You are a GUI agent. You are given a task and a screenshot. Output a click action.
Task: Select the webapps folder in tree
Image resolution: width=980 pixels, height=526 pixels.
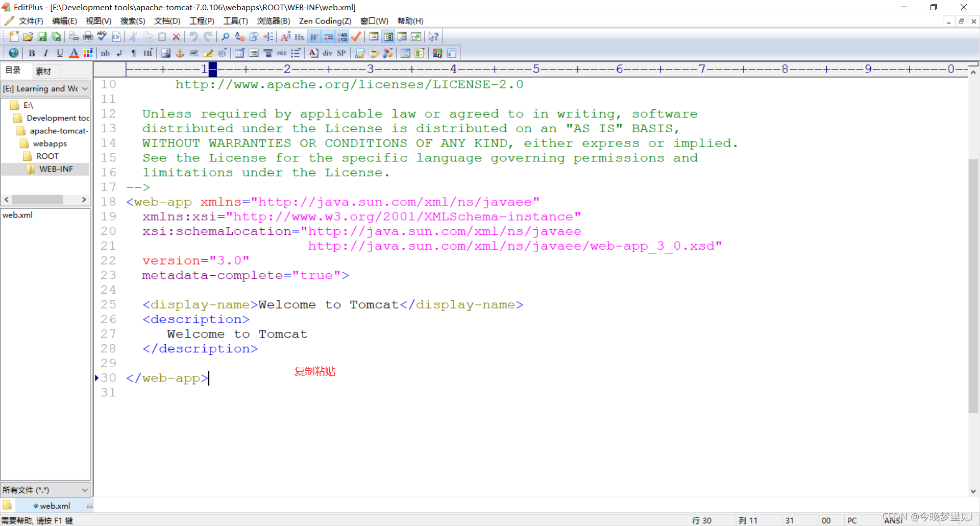point(50,144)
